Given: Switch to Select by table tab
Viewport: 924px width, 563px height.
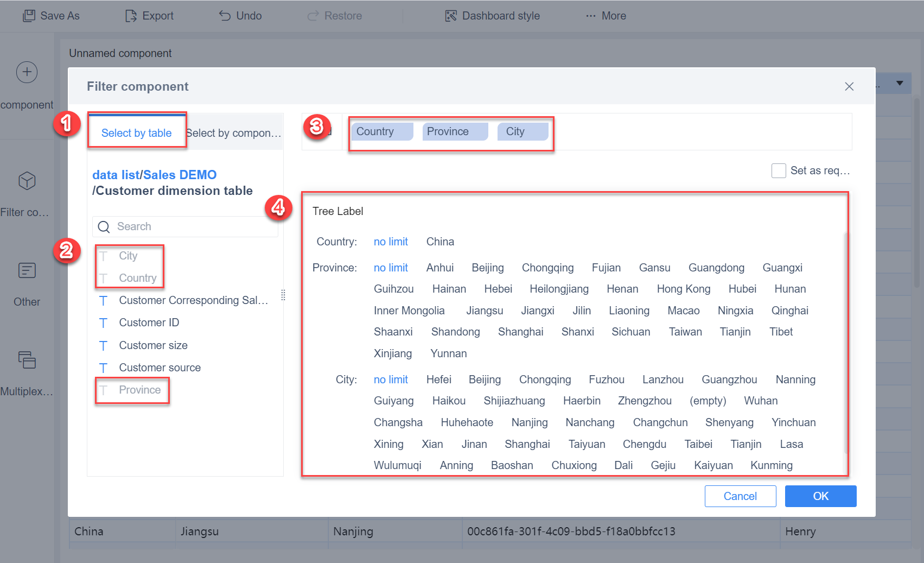Looking at the screenshot, I should tap(136, 133).
